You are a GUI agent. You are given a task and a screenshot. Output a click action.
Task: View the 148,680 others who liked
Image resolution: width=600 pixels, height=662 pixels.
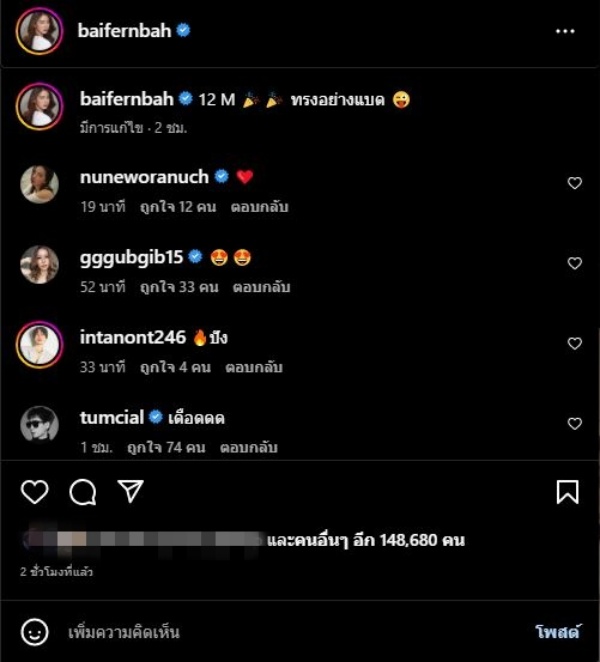(366, 540)
